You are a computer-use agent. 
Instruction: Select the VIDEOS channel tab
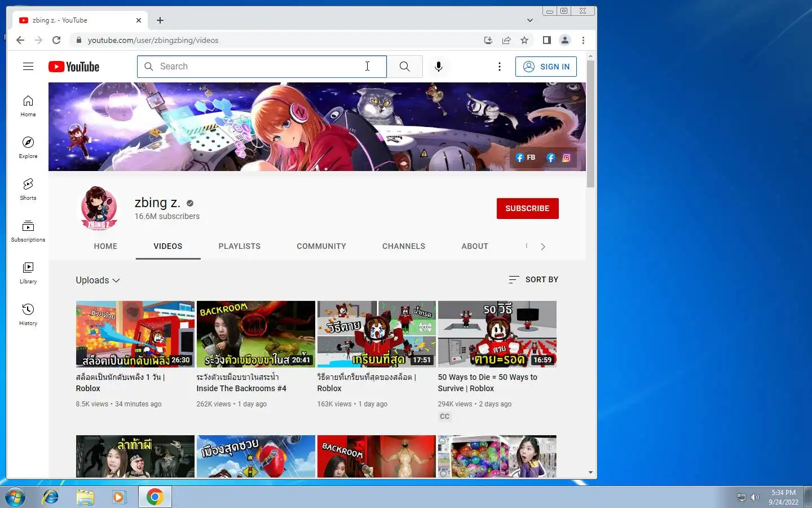coord(168,247)
